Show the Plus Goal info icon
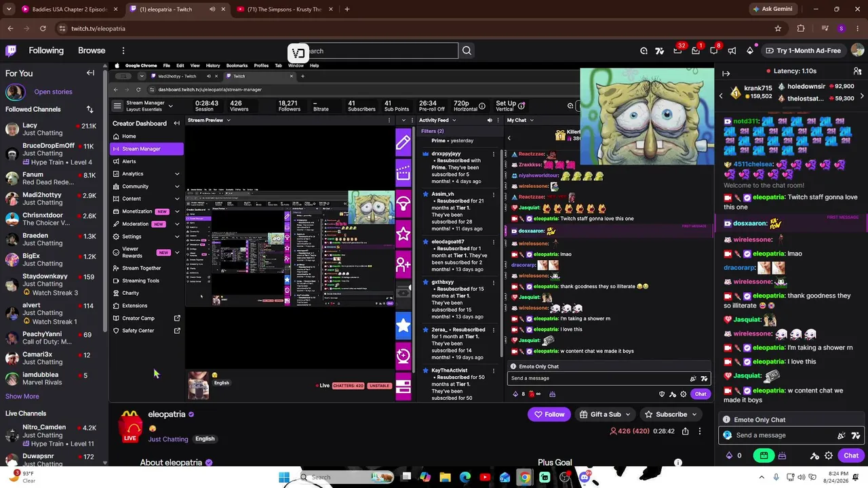868x488 pixels. tap(677, 462)
